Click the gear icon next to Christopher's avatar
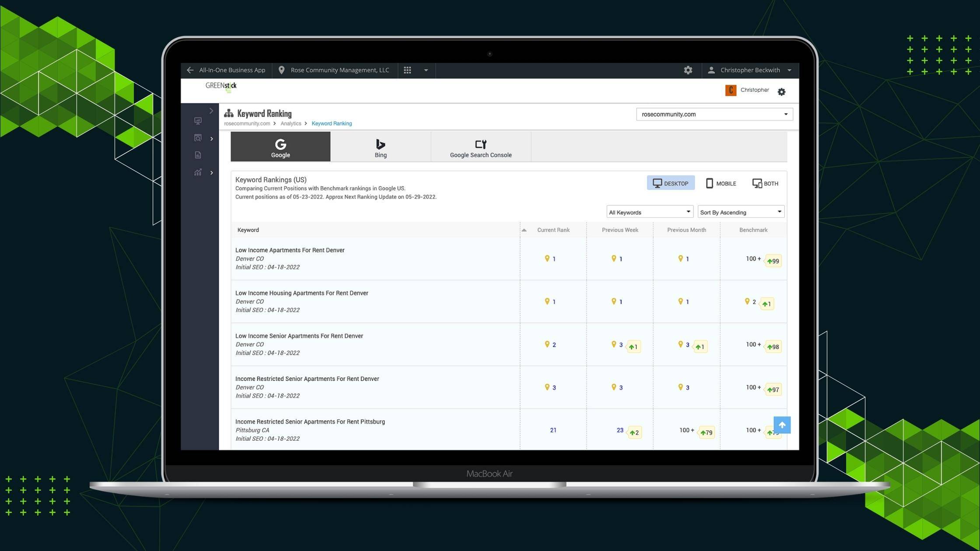Image resolution: width=980 pixels, height=551 pixels. coord(781,92)
